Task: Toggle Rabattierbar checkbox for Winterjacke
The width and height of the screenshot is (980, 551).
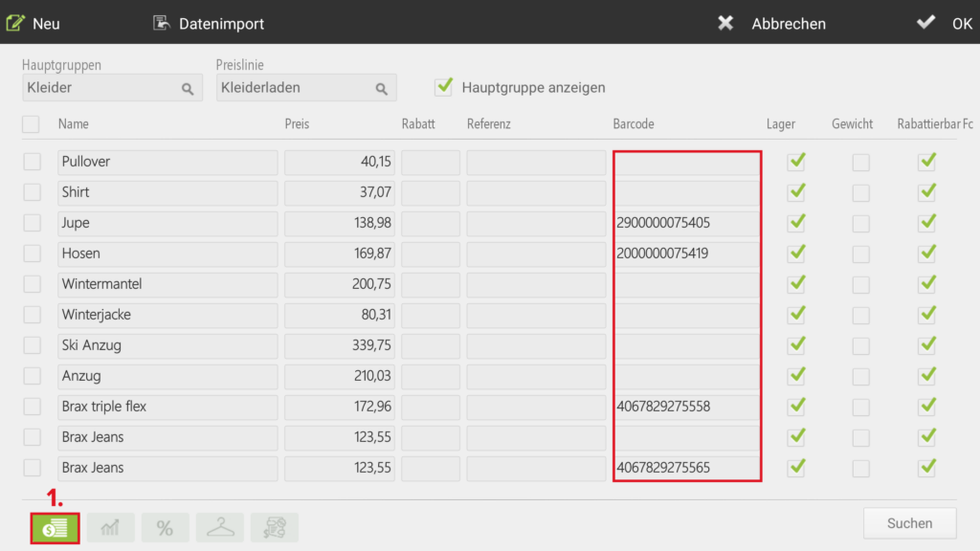Action: 926,314
